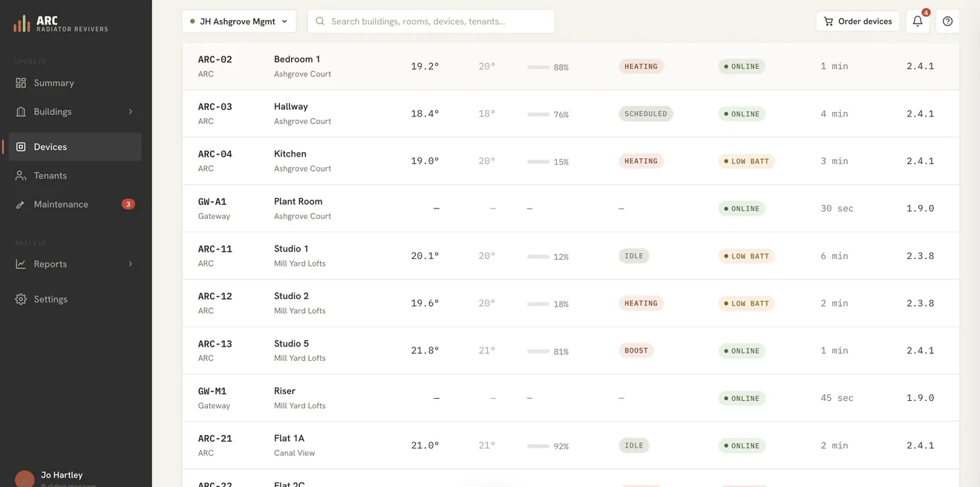Open the Summary dashboard icon
The width and height of the screenshot is (980, 487).
point(21,83)
